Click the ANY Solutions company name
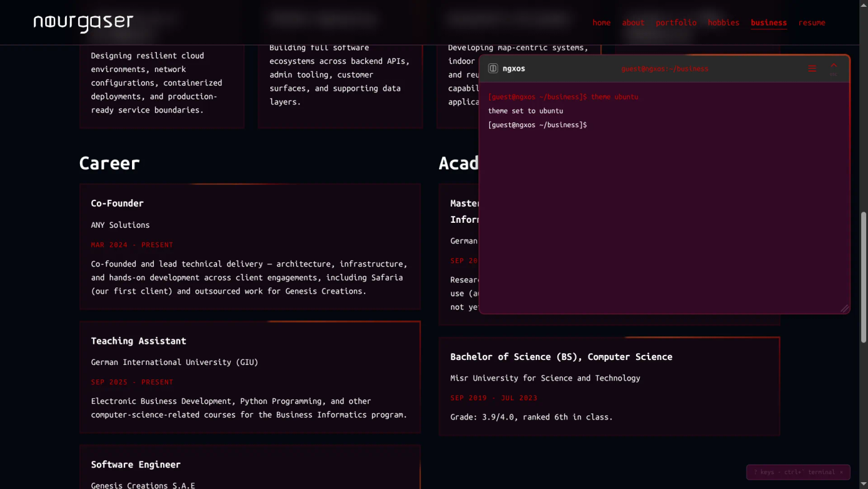 click(x=120, y=225)
